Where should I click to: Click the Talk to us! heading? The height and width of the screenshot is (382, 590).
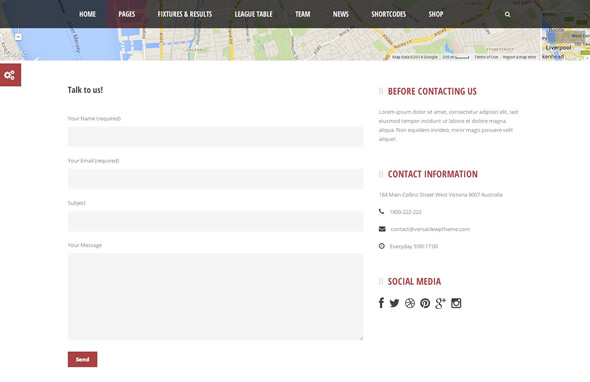pos(85,90)
